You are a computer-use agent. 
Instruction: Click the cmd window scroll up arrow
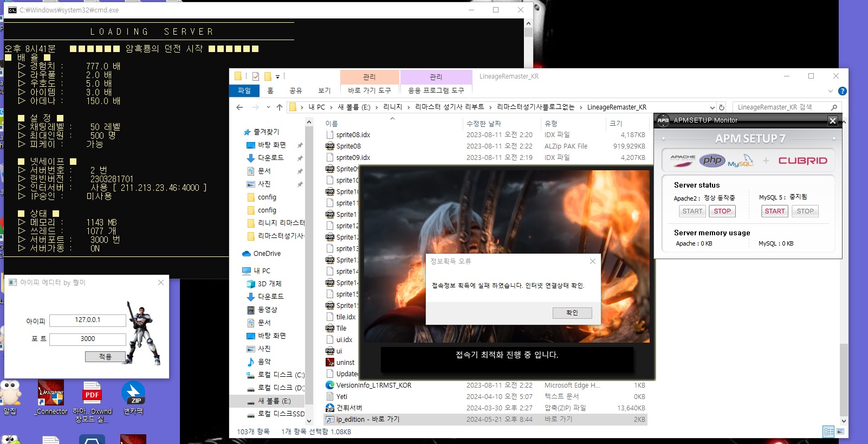pos(529,23)
